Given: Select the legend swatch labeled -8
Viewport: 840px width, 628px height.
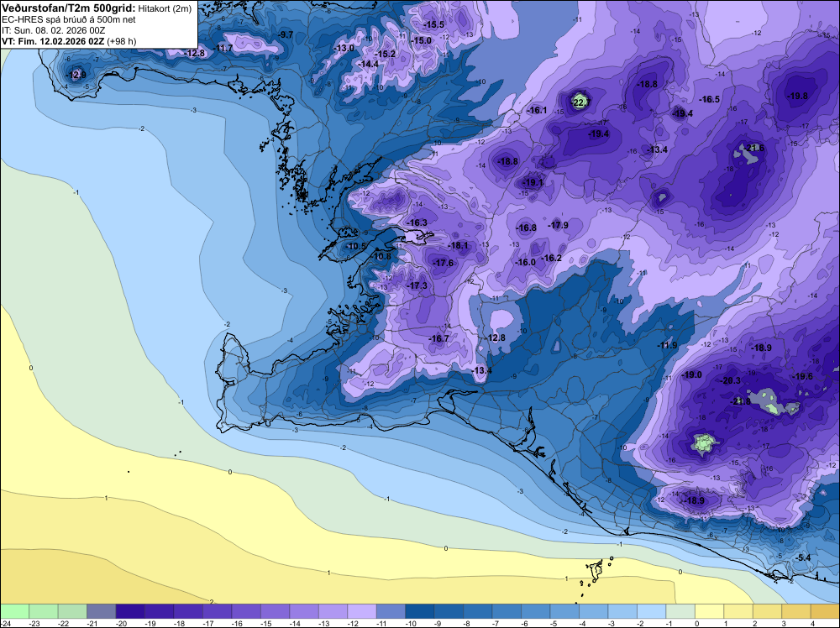Looking at the screenshot, I should [477, 611].
